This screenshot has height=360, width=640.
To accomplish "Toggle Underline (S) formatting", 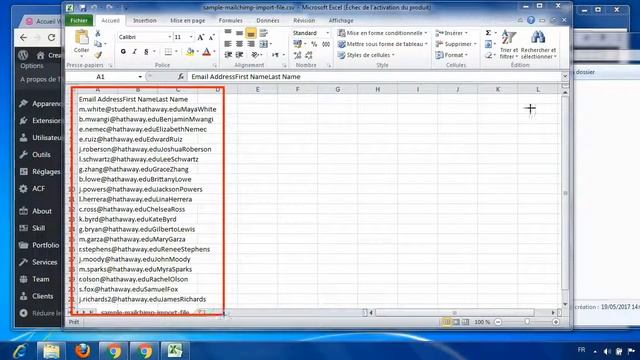I will (146, 51).
